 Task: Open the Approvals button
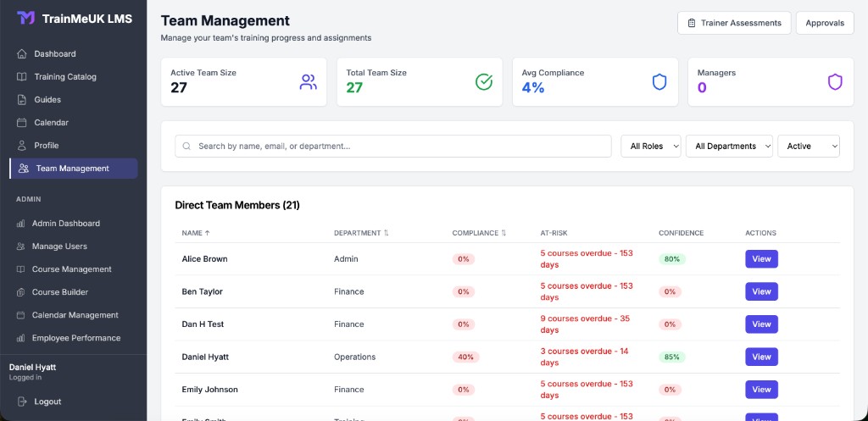tap(825, 23)
